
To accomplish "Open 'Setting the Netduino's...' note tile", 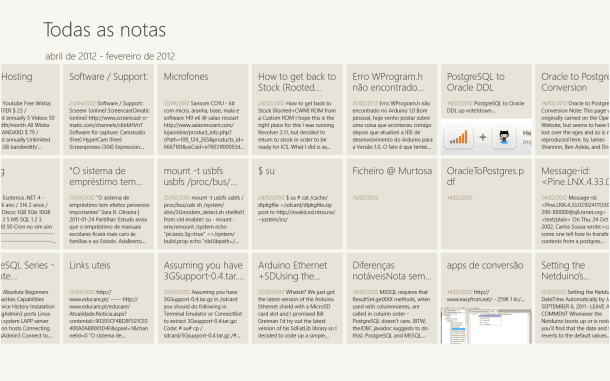I will 572,298.
